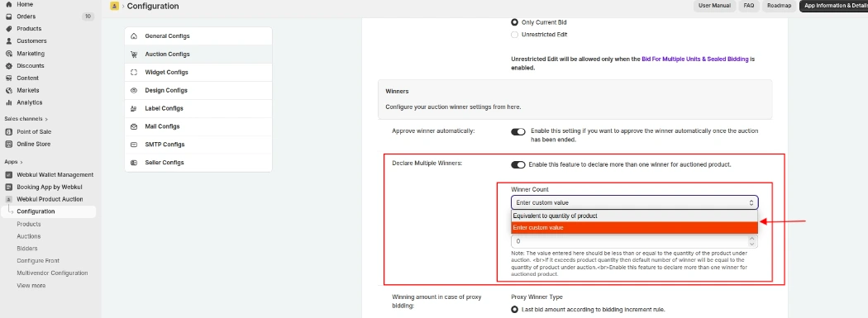Image resolution: width=868 pixels, height=318 pixels.
Task: Click the Online Store icon
Action: point(9,144)
